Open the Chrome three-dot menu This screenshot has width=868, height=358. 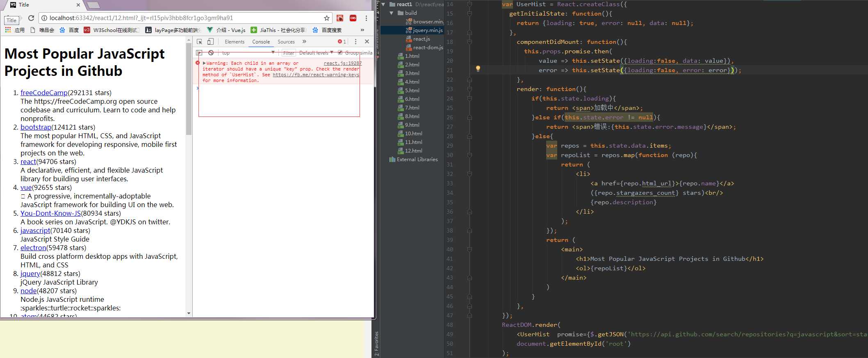[366, 18]
